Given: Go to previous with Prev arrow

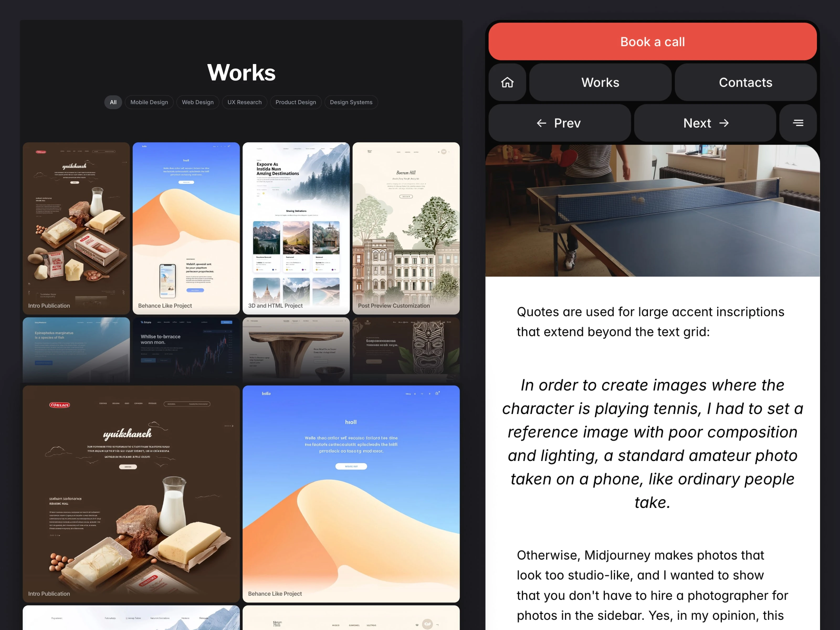Looking at the screenshot, I should [559, 123].
